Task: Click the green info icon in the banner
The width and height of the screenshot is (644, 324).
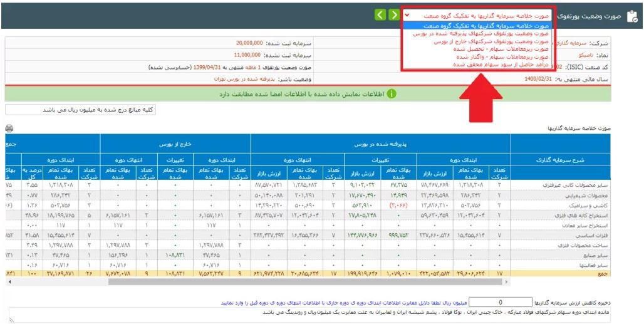Action: coord(392,94)
